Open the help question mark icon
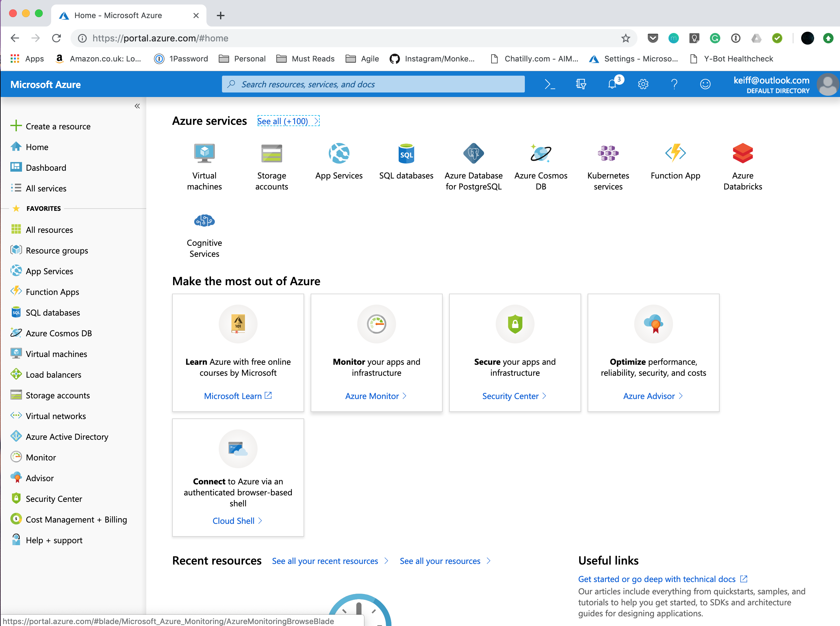840x626 pixels. (x=674, y=84)
